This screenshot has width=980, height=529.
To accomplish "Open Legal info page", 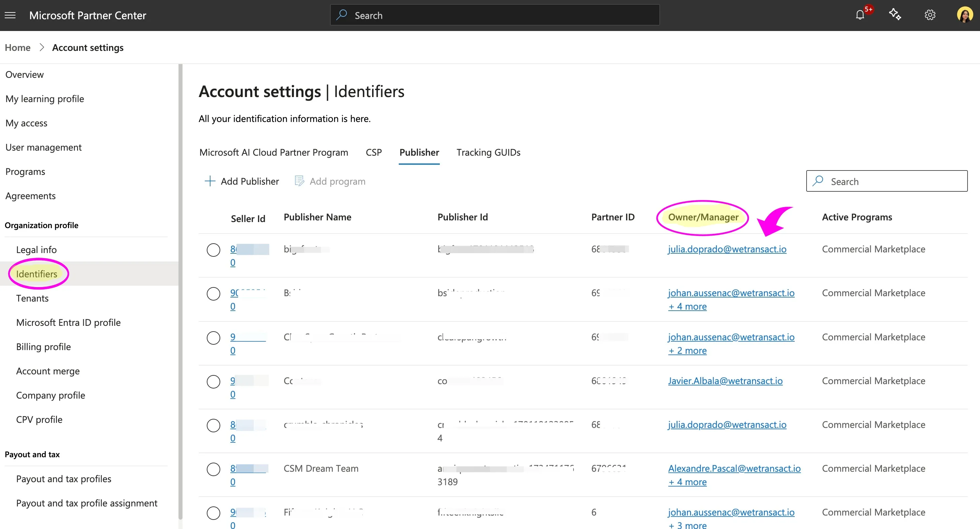I will [x=36, y=250].
